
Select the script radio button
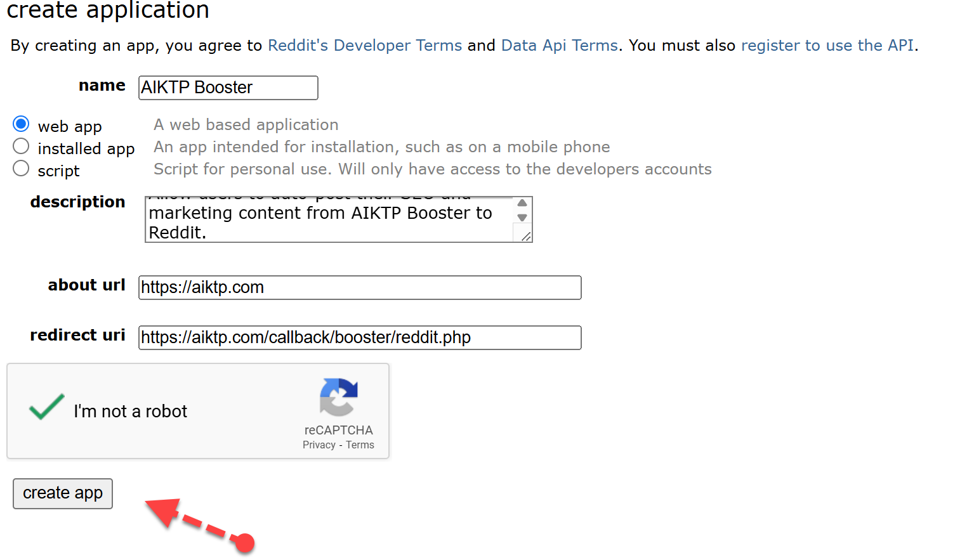pos(21,169)
